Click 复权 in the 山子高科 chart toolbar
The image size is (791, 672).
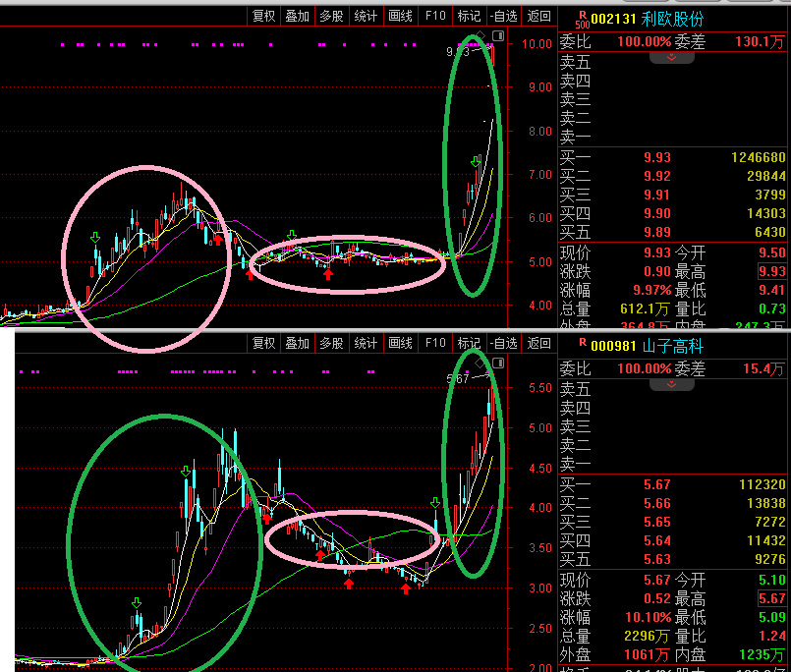pyautogui.click(x=264, y=343)
